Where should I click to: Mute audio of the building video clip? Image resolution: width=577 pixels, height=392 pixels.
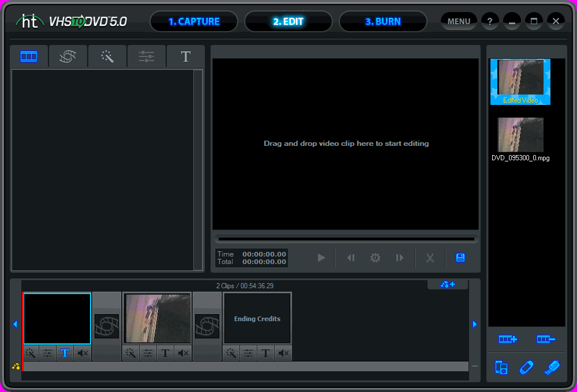tap(183, 353)
